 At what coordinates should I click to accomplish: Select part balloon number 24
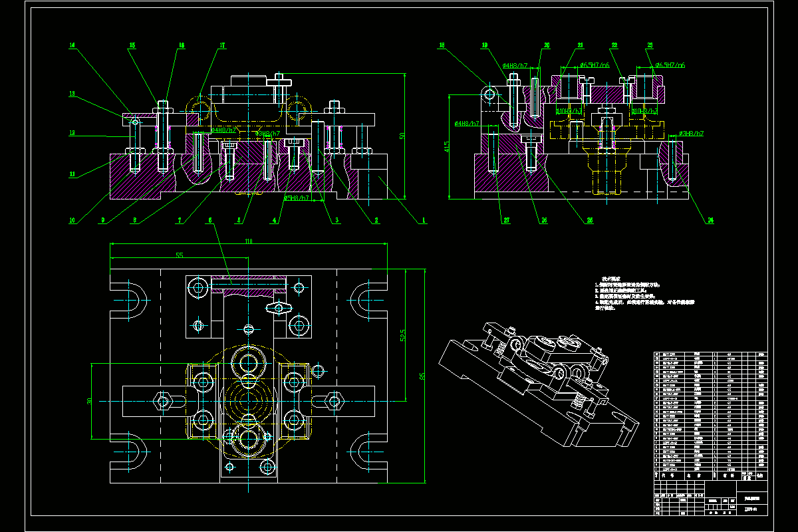(x=711, y=221)
